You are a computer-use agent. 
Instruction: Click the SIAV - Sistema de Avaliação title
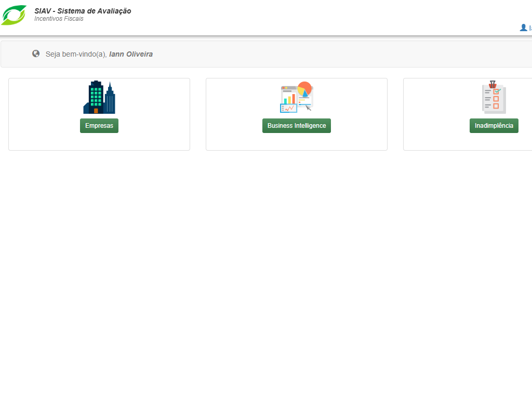(83, 11)
